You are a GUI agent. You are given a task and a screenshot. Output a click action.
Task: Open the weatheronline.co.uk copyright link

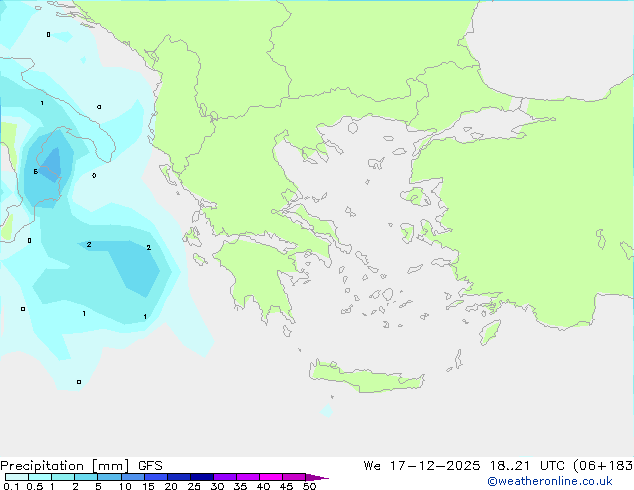[550, 481]
